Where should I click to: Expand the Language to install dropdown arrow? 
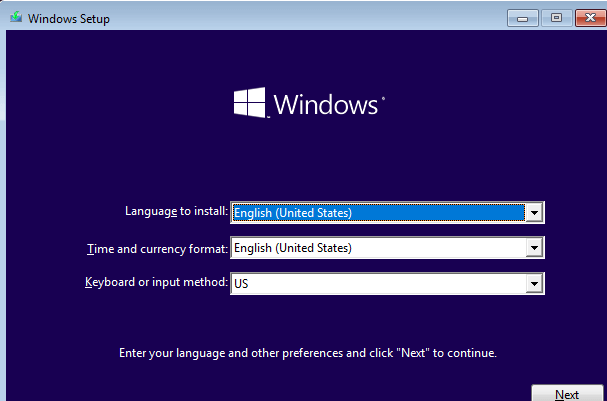point(535,212)
